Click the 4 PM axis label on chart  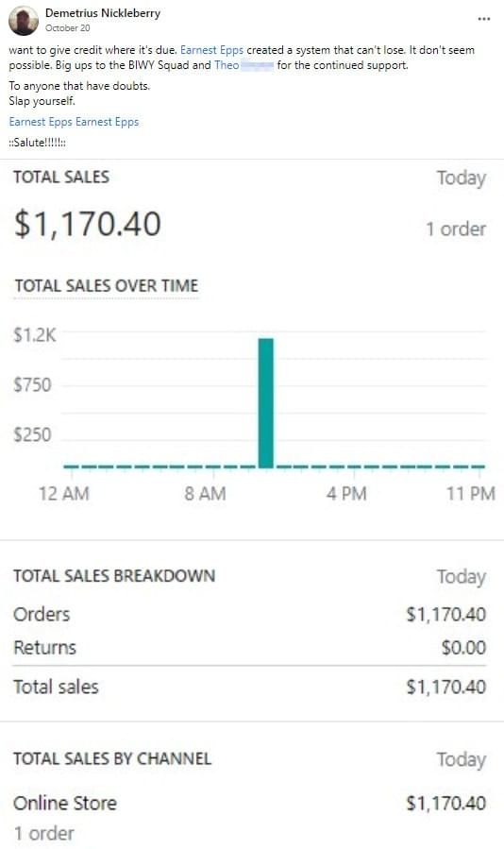pyautogui.click(x=346, y=493)
